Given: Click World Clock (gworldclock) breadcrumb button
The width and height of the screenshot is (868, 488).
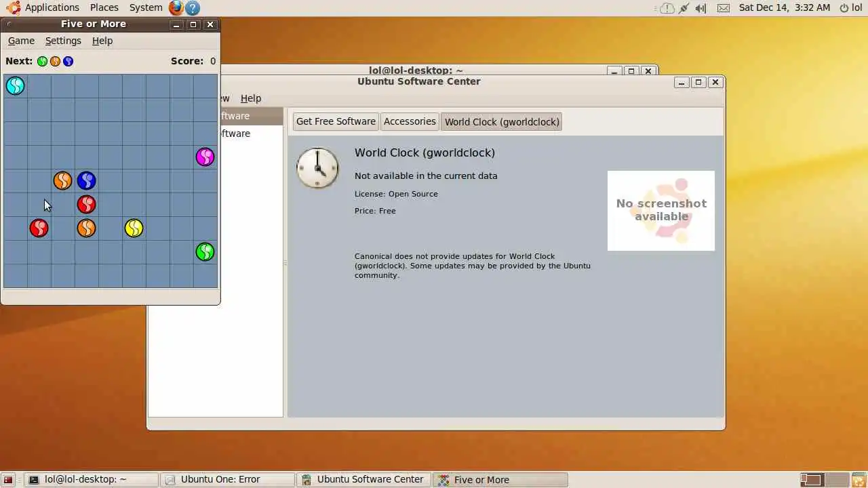Looking at the screenshot, I should point(502,122).
